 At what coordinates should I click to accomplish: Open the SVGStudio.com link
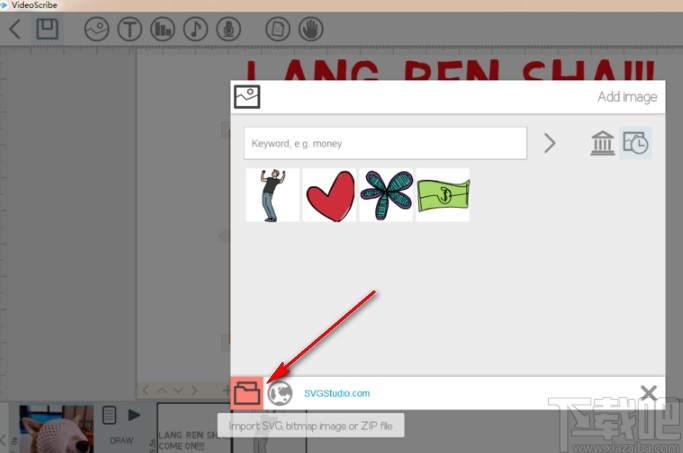(337, 393)
